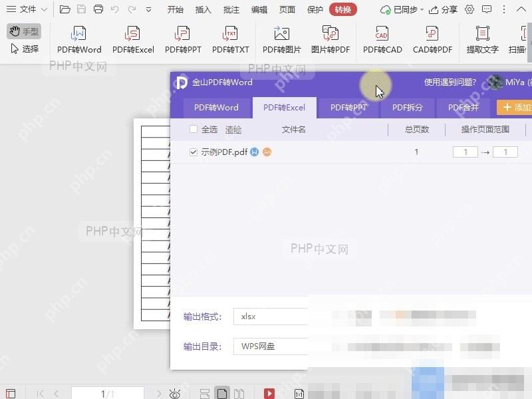Screen dimensions: 532x399
Task: Click the 清除 clear link
Action: coord(233,130)
